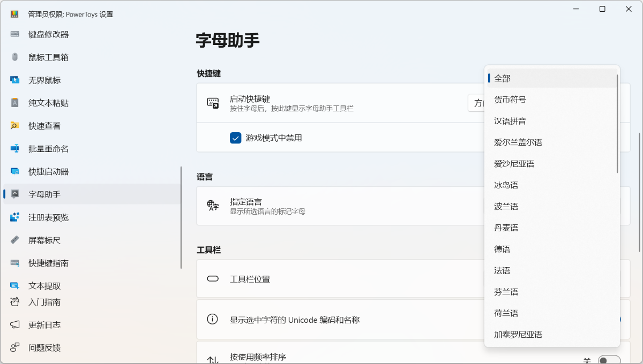Open the 注册表预览 icon

click(15, 217)
